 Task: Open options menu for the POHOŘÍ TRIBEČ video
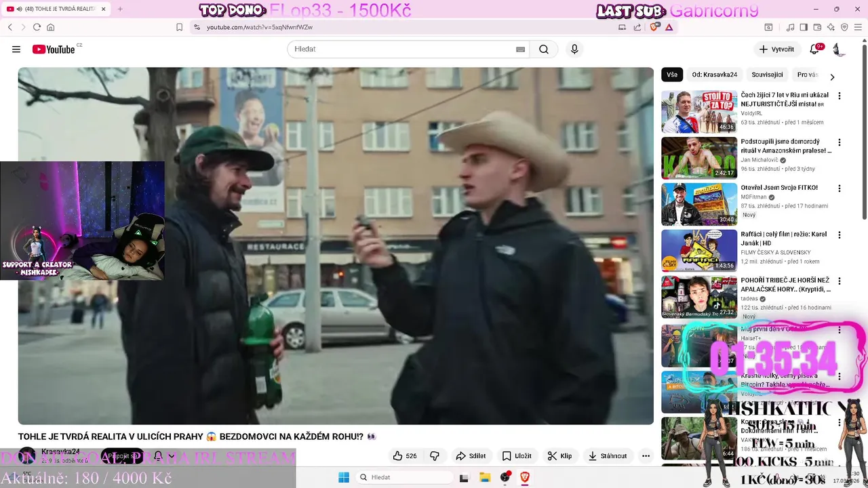(840, 281)
